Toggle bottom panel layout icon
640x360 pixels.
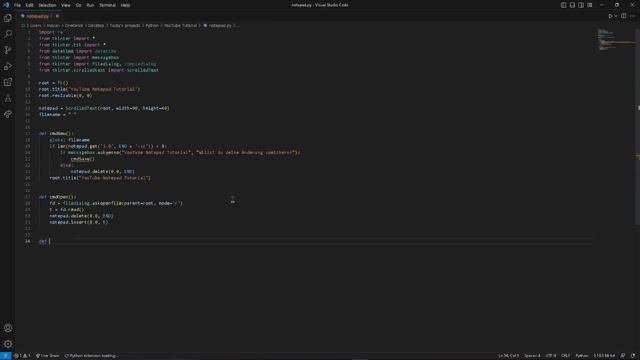coord(572,5)
